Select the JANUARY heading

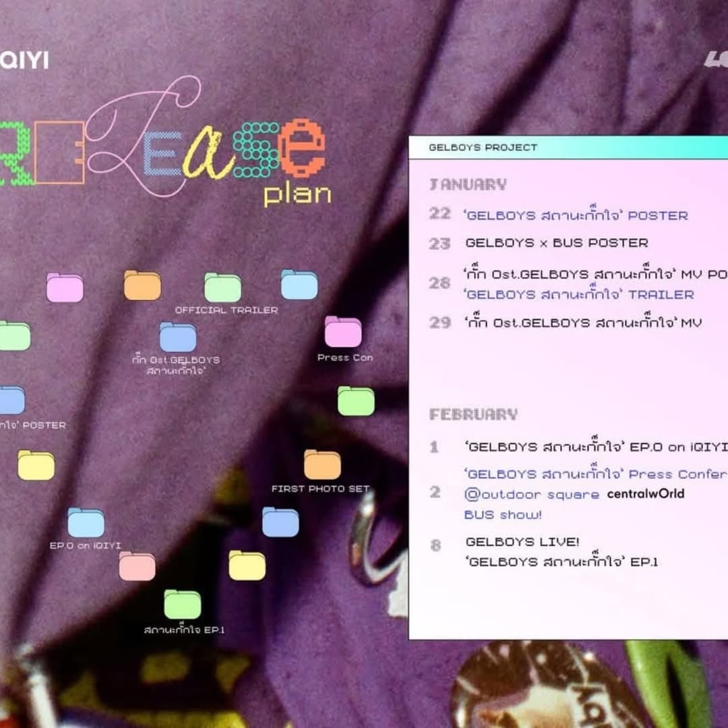(468, 185)
